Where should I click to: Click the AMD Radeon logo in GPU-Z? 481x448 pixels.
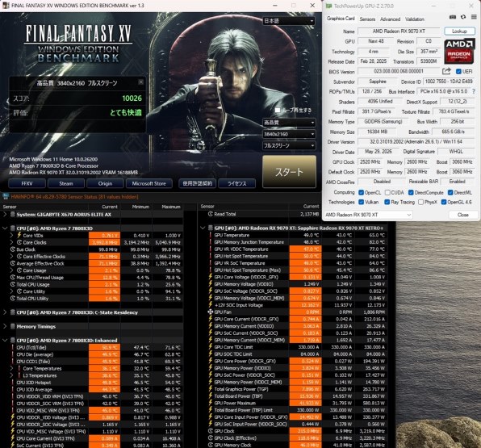tap(459, 51)
